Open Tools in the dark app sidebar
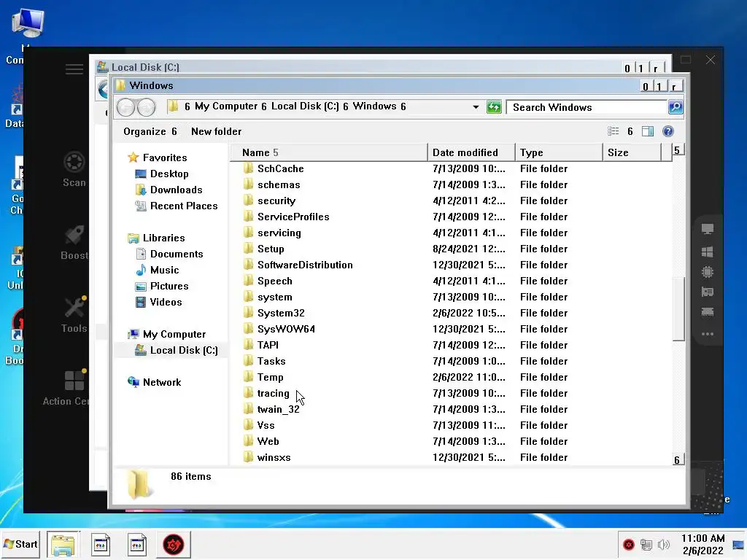747x560 pixels. [74, 315]
